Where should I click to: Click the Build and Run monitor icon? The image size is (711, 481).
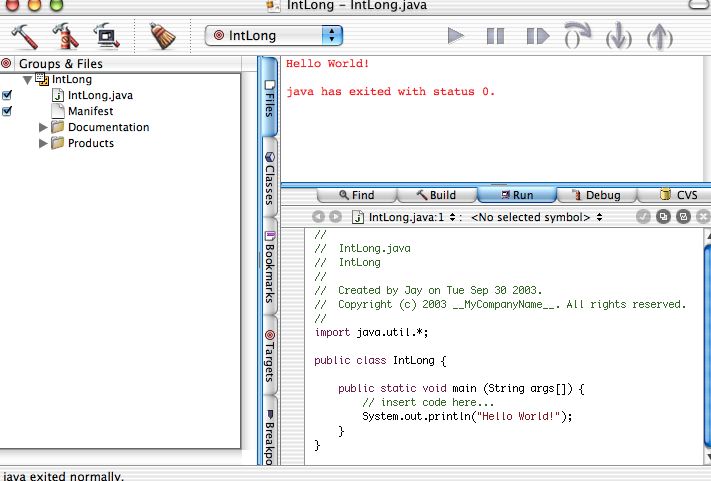click(x=106, y=36)
